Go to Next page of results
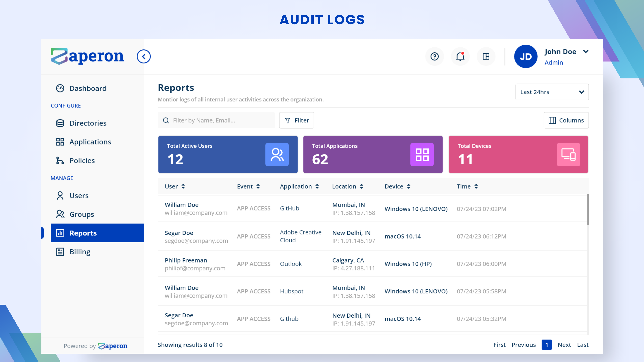The image size is (644, 362). [x=564, y=345]
